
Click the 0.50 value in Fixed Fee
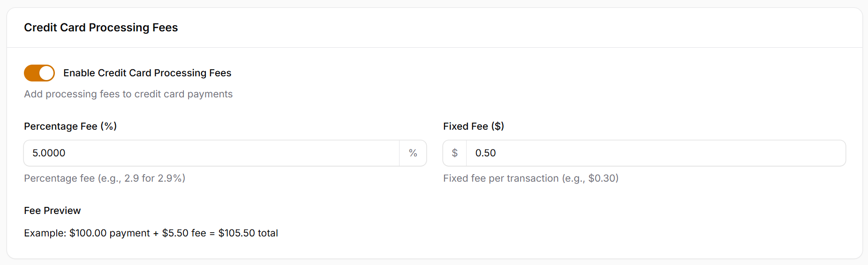click(485, 153)
